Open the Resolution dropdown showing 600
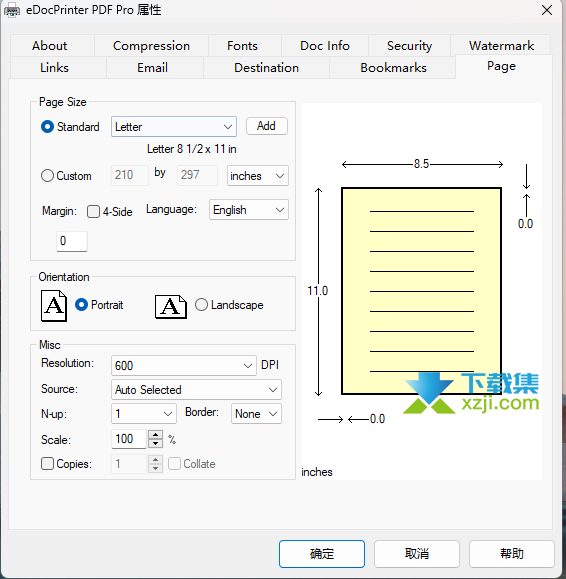Screen dimensions: 566x579 coord(183,366)
